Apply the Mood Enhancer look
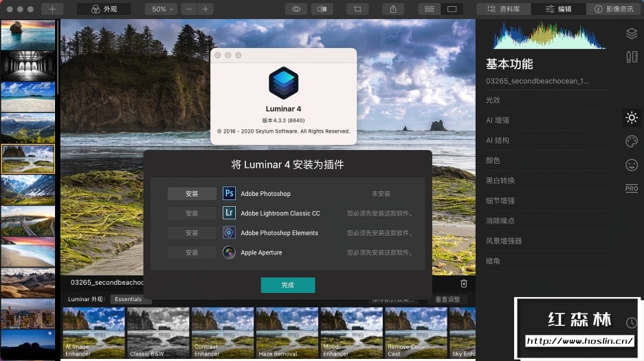The width and height of the screenshot is (644, 361). point(352,333)
